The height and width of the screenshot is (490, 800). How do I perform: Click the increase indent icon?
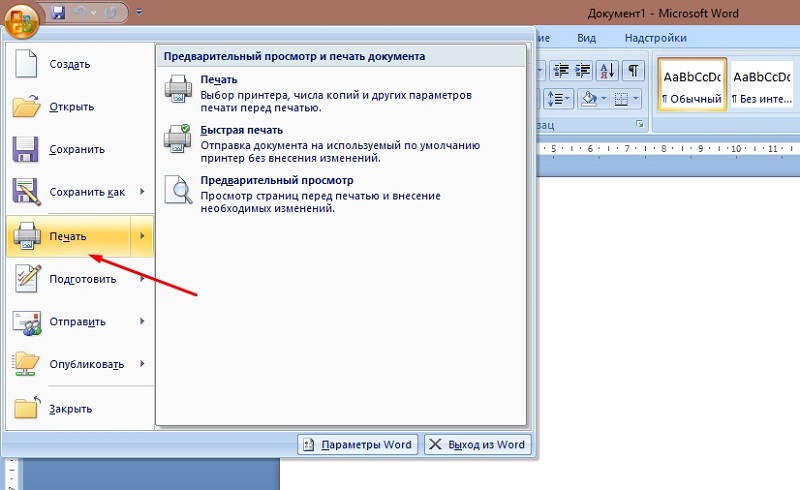(583, 70)
